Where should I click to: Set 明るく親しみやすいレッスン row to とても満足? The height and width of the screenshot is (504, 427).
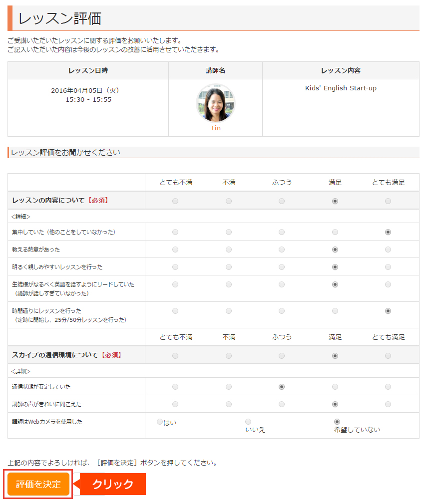(388, 267)
